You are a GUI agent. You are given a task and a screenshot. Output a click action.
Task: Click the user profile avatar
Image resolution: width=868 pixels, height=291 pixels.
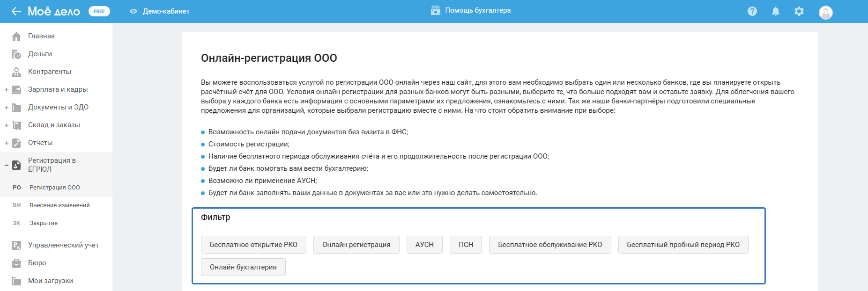click(825, 12)
